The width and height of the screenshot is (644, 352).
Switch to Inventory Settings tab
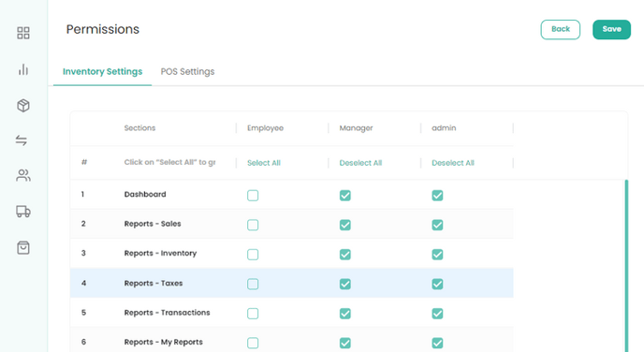102,71
